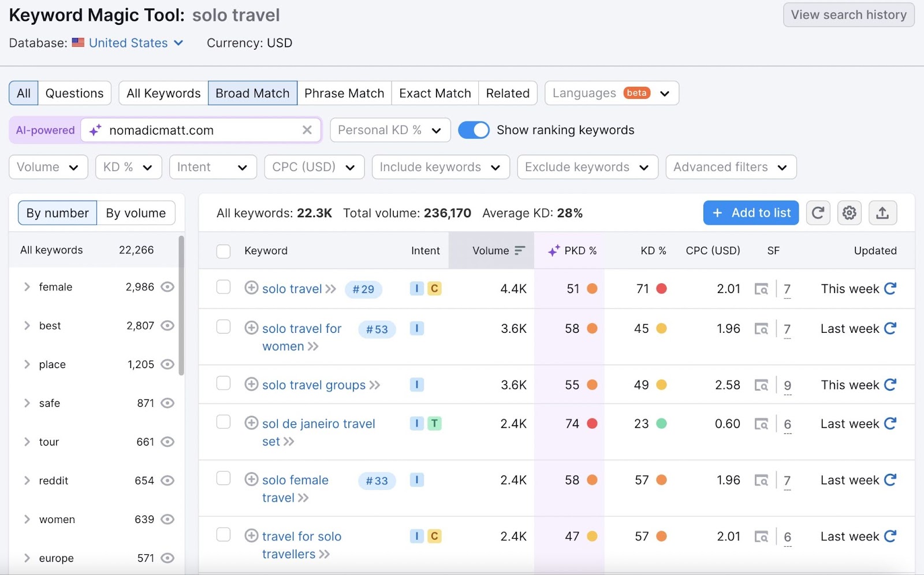Open Advanced filters dropdown
Image resolution: width=924 pixels, height=575 pixels.
(x=731, y=167)
